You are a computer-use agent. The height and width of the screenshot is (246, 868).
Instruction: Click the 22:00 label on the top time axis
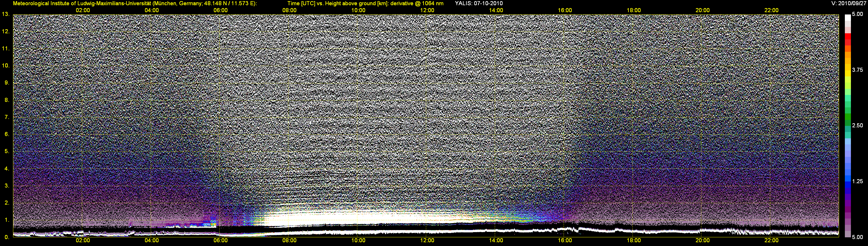[771, 10]
